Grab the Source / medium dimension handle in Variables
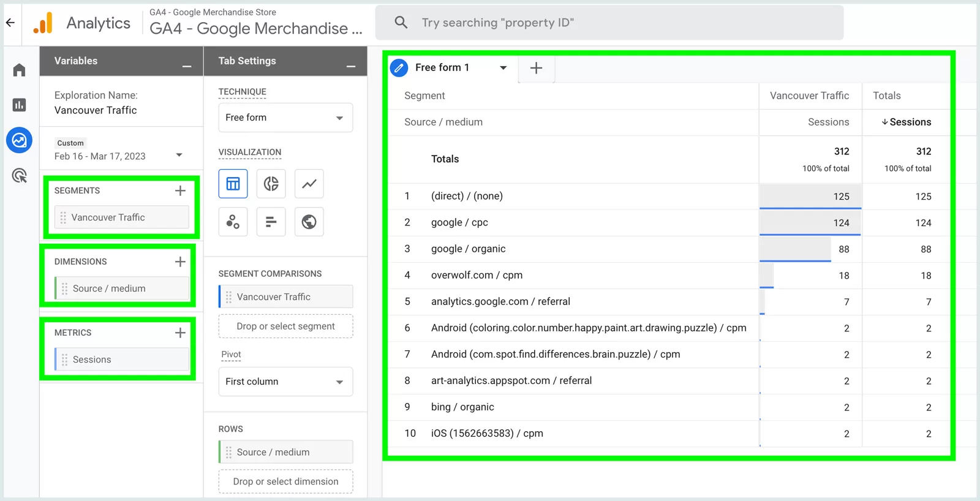The width and height of the screenshot is (980, 501). tap(65, 288)
